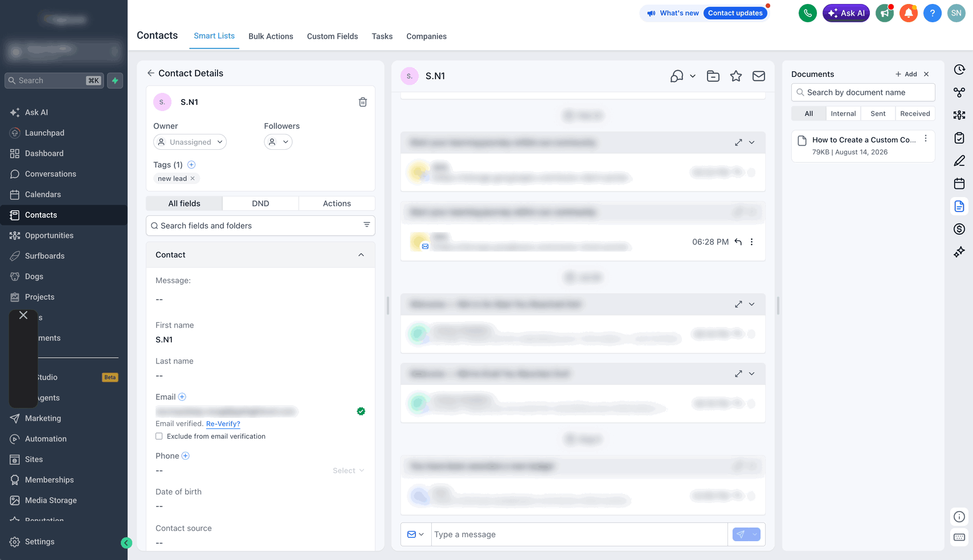The width and height of the screenshot is (973, 560).
Task: Click the plus icon next to Tags
Action: pyautogui.click(x=191, y=165)
